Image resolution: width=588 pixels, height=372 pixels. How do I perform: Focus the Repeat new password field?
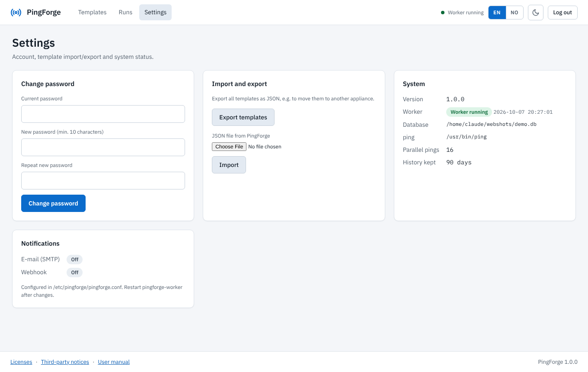[103, 180]
